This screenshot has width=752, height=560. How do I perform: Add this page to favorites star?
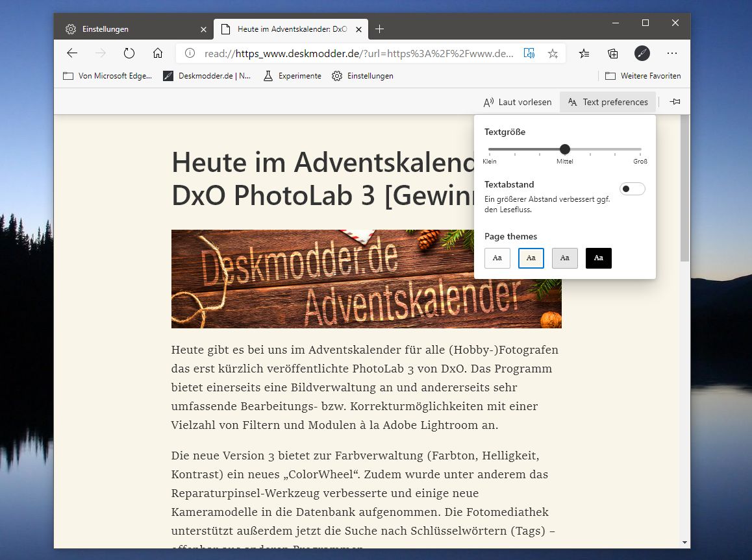point(553,53)
